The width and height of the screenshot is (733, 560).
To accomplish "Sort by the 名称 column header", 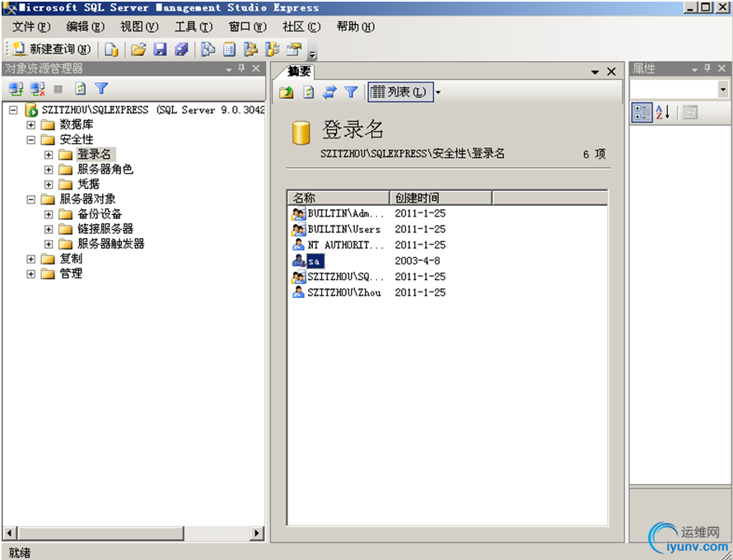I will click(338, 198).
